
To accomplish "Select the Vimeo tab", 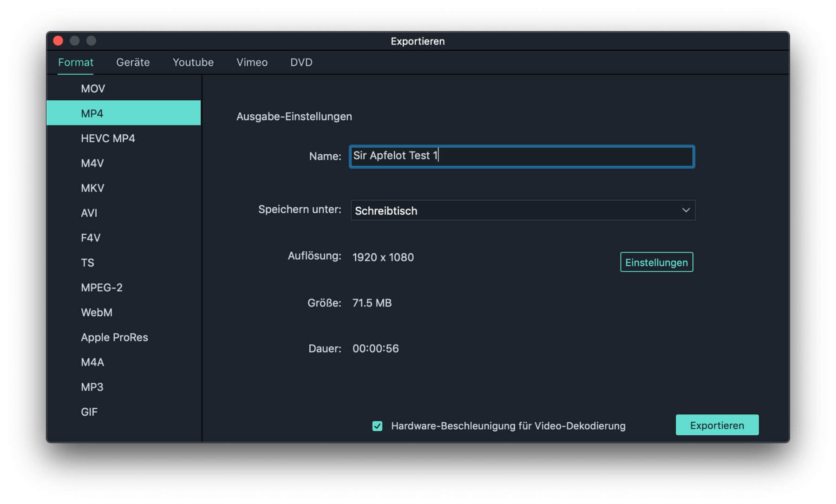I will click(x=252, y=62).
